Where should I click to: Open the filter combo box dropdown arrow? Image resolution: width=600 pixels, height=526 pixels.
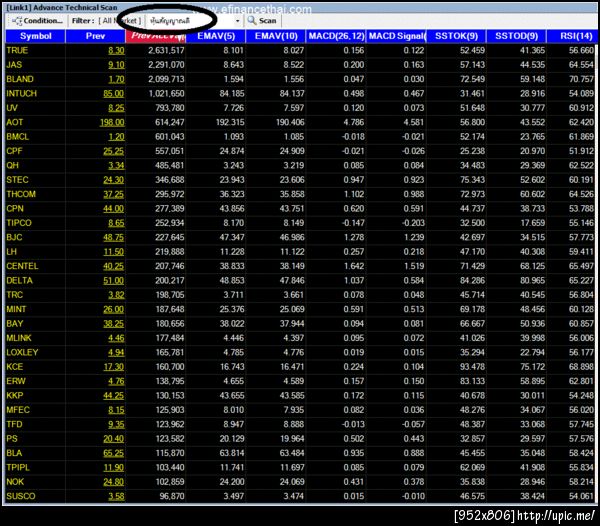[x=238, y=21]
